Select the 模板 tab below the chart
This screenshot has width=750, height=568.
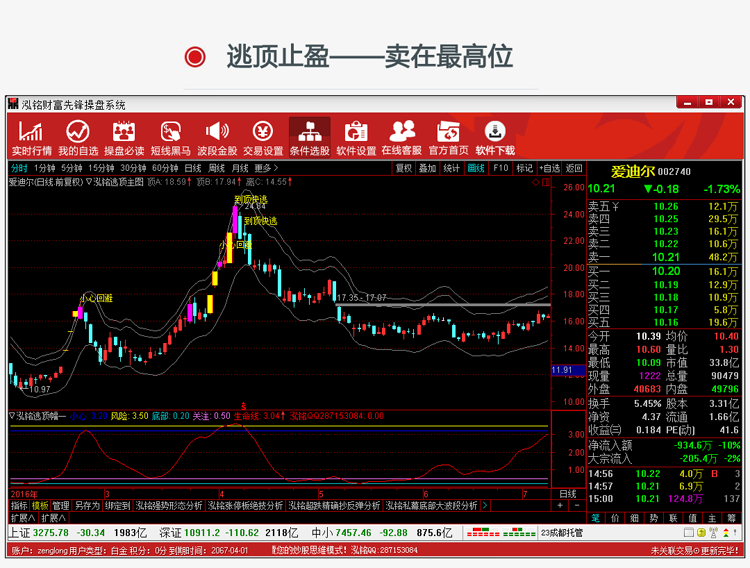(x=40, y=505)
